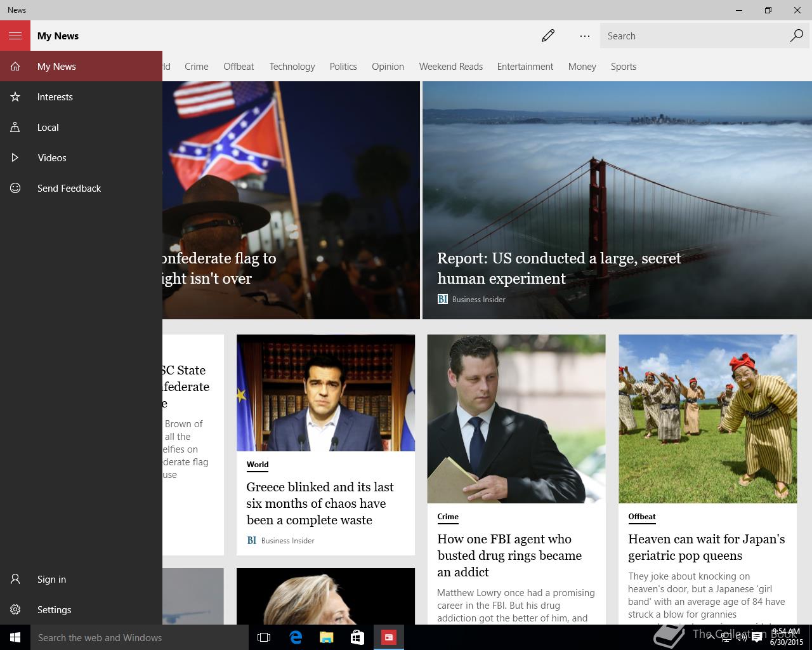Click the Hillary Clinton photo thumbnail
The width and height of the screenshot is (812, 650).
coord(325,597)
